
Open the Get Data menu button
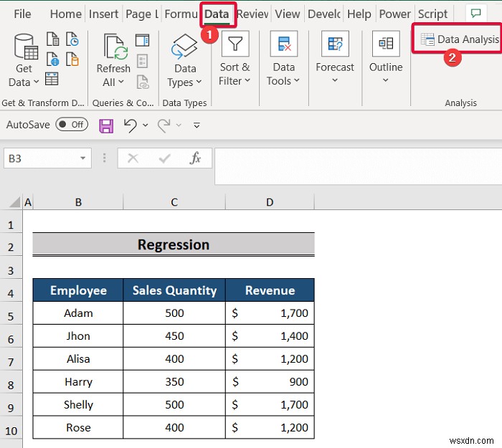[x=24, y=61]
